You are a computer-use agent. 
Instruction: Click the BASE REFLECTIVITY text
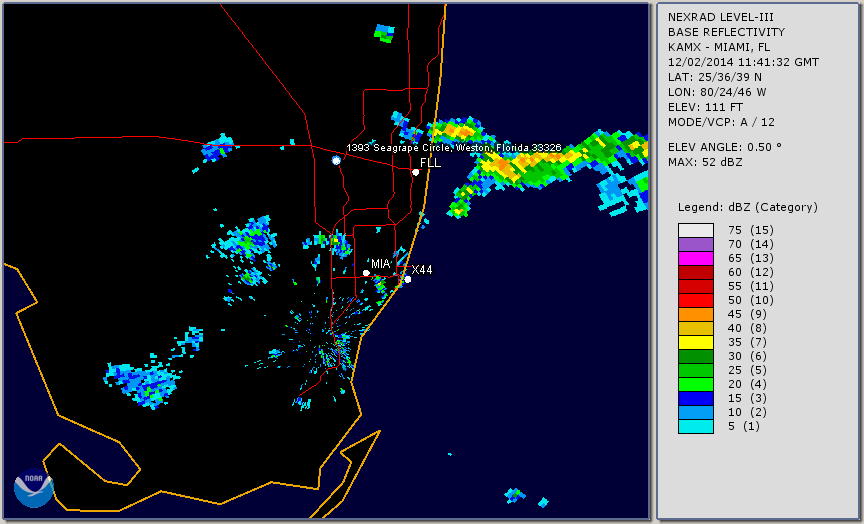(x=726, y=33)
